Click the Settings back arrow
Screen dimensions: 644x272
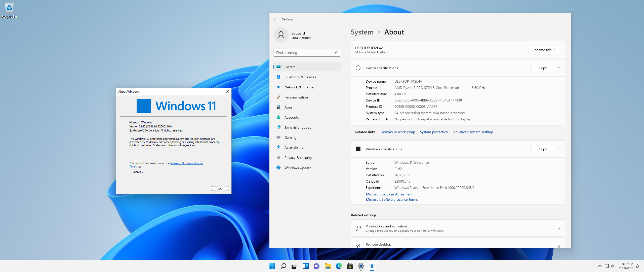pyautogui.click(x=275, y=19)
